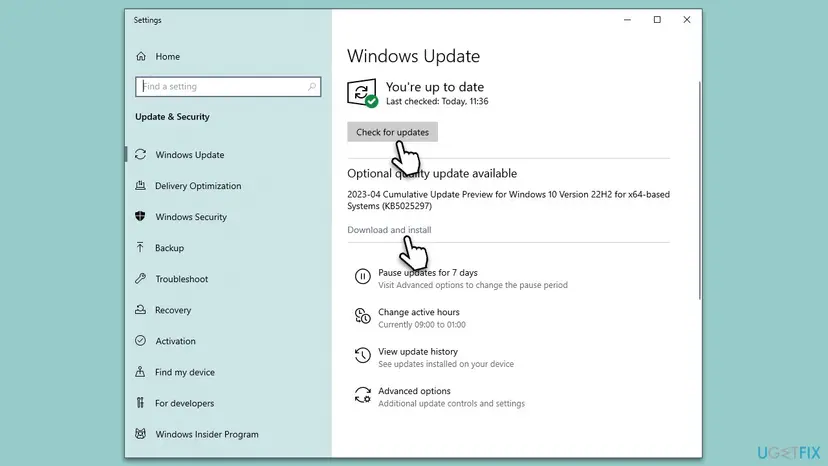The width and height of the screenshot is (828, 466).
Task: Open the Recovery section
Action: 173,310
